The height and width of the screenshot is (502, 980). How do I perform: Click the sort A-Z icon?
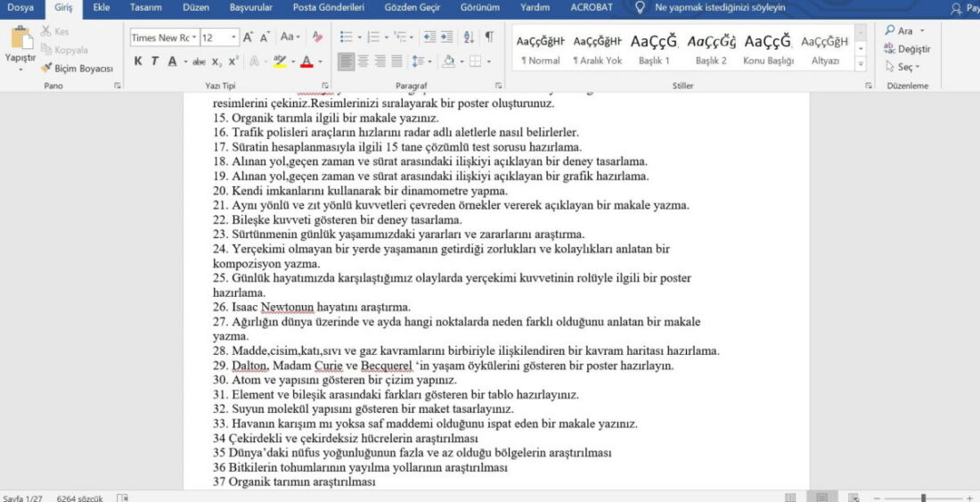tap(469, 37)
